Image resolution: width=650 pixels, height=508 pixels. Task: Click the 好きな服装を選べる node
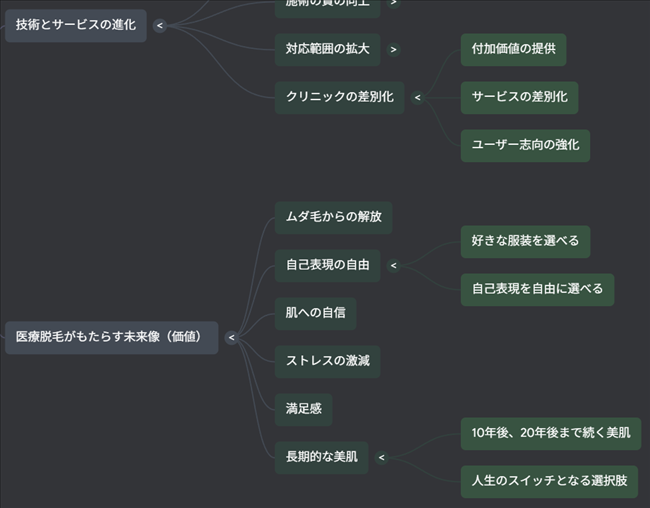tap(525, 241)
